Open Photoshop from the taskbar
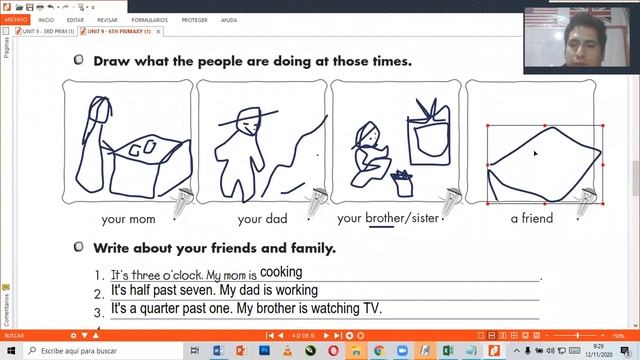640x360 pixels. coord(264,351)
